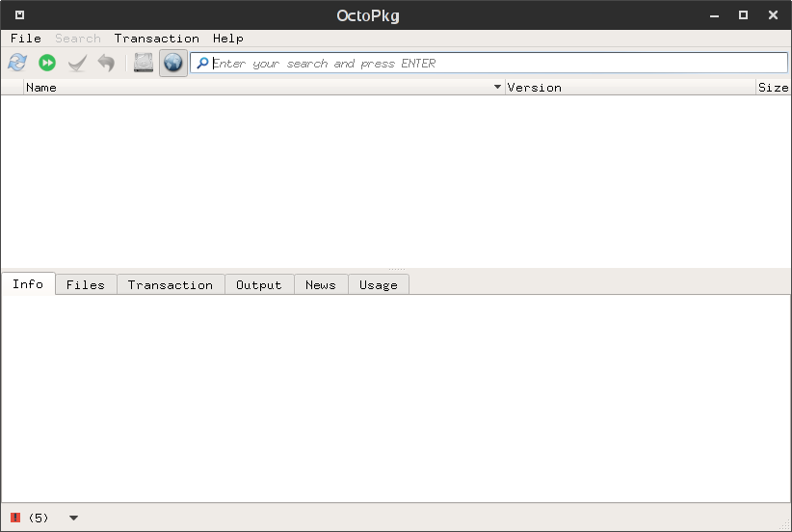The height and width of the screenshot is (532, 792).
Task: Expand the status bar dropdown arrow
Action: tap(73, 518)
